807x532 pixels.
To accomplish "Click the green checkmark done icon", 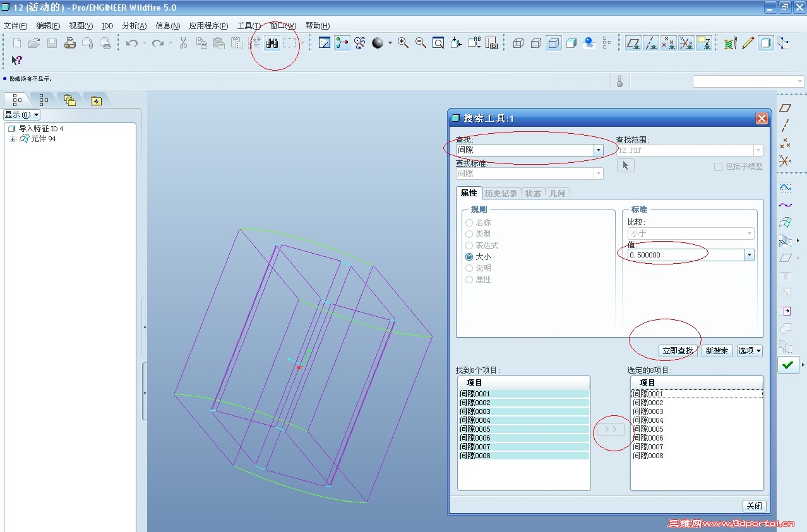I will tap(788, 365).
